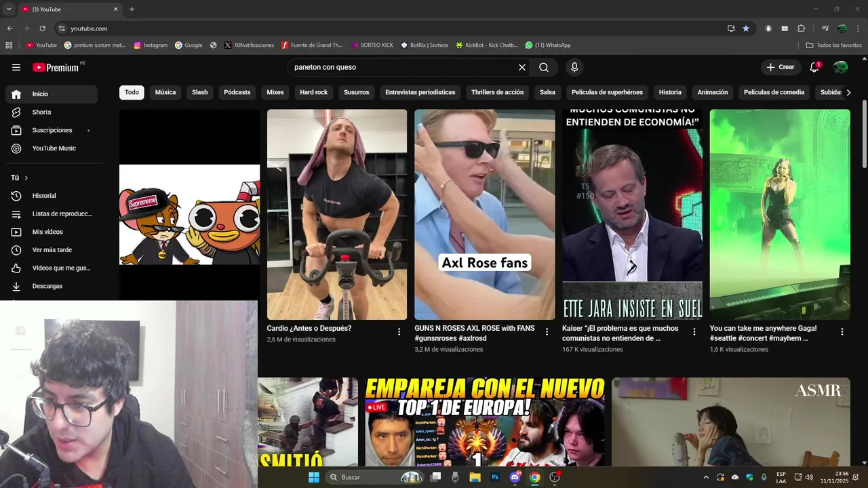
Task: Start voice search with the microphone
Action: point(574,67)
